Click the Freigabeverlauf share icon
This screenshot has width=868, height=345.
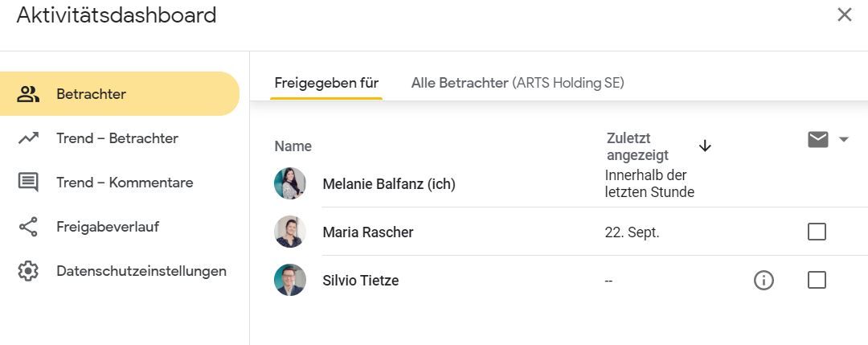[x=27, y=227]
